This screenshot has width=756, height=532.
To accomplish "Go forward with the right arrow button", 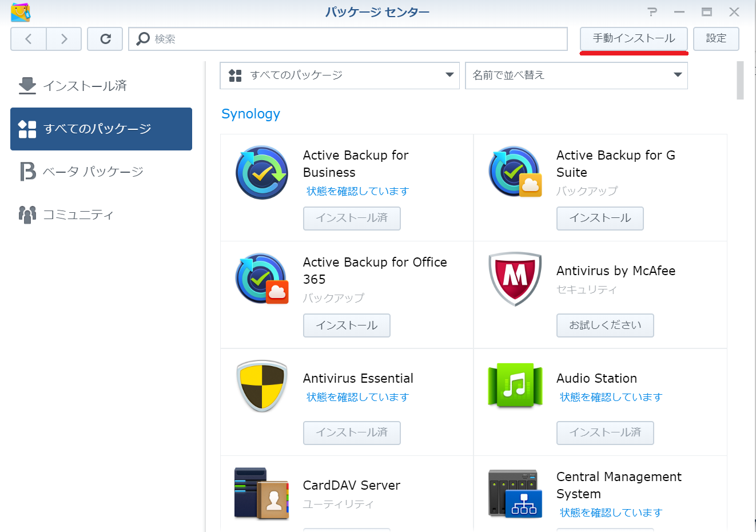I will click(x=64, y=39).
